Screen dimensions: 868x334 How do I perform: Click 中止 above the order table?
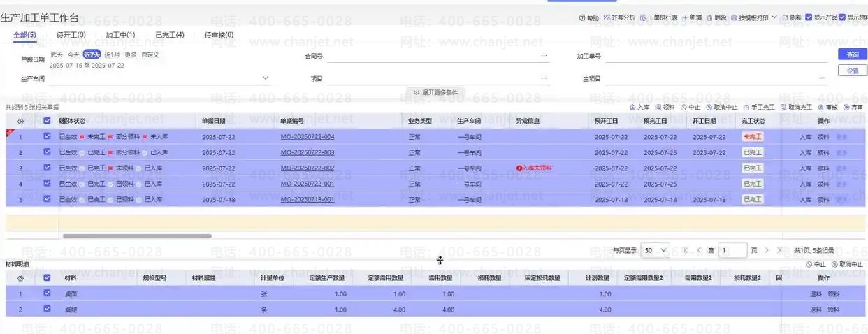pyautogui.click(x=690, y=108)
